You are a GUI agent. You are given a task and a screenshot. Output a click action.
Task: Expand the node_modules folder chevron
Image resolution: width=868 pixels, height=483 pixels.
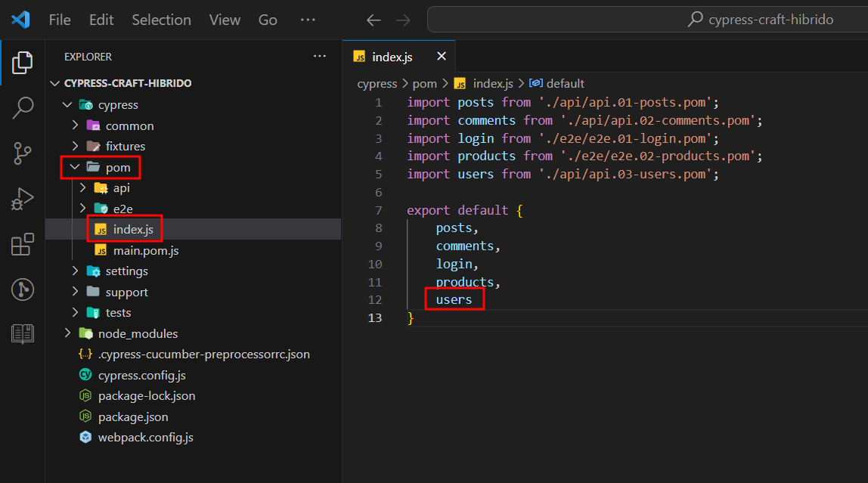(x=67, y=333)
